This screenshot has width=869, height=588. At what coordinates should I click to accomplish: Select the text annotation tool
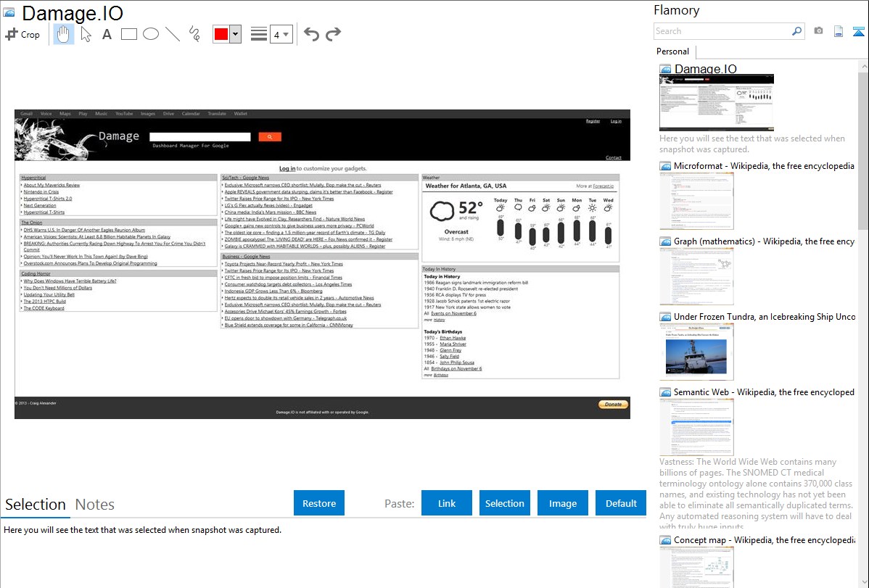click(x=107, y=34)
